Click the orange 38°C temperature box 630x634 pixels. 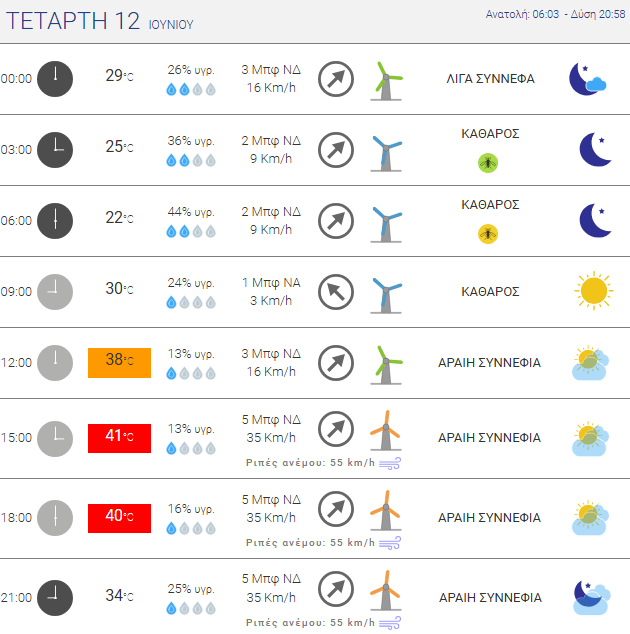click(119, 363)
